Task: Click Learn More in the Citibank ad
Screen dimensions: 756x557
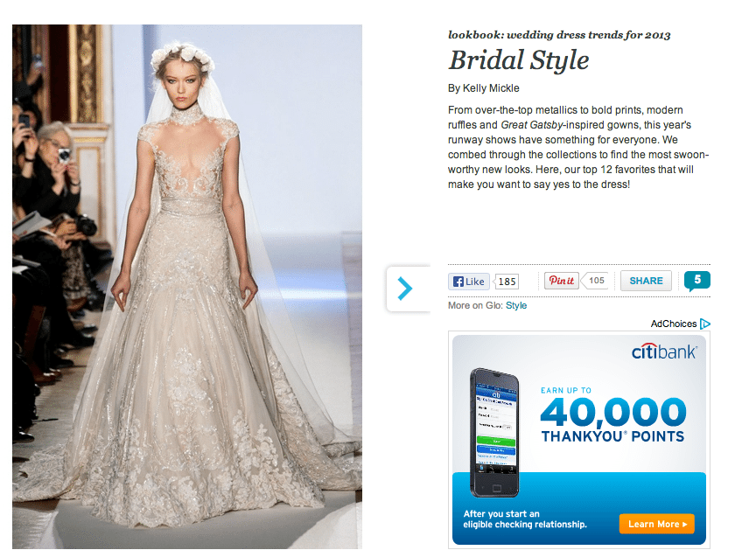Action: (x=656, y=524)
